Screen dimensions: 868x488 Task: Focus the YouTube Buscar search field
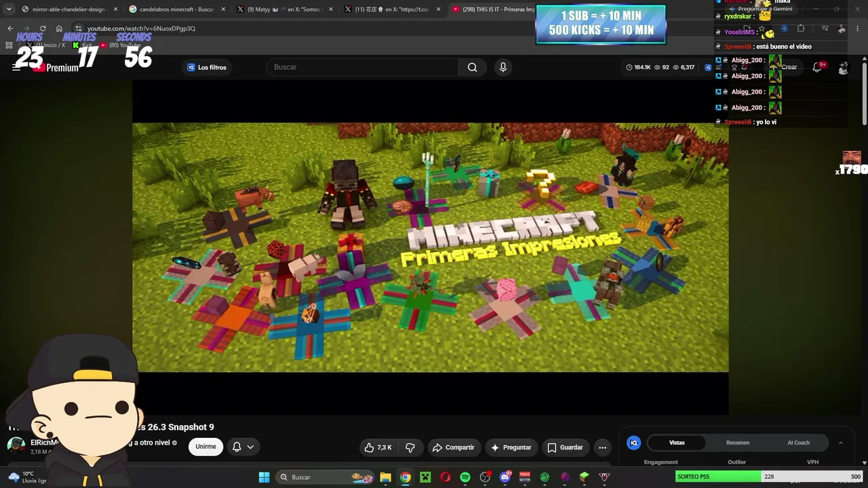tap(363, 67)
